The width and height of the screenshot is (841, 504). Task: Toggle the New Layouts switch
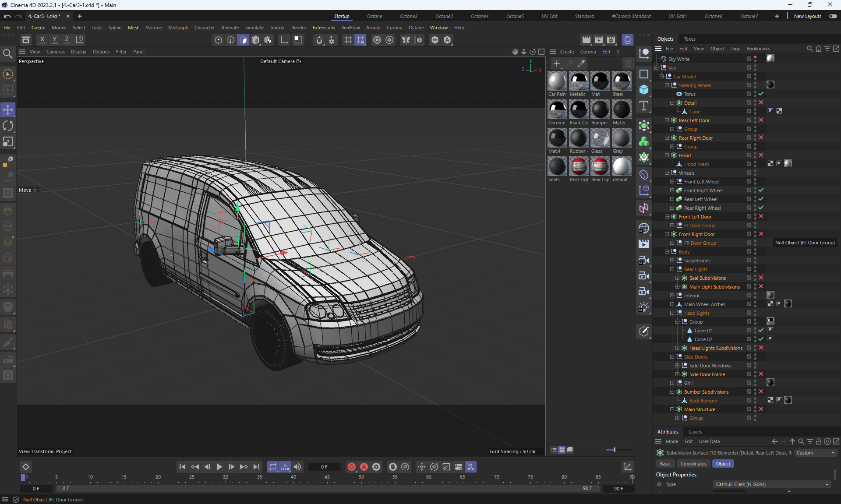point(833,16)
